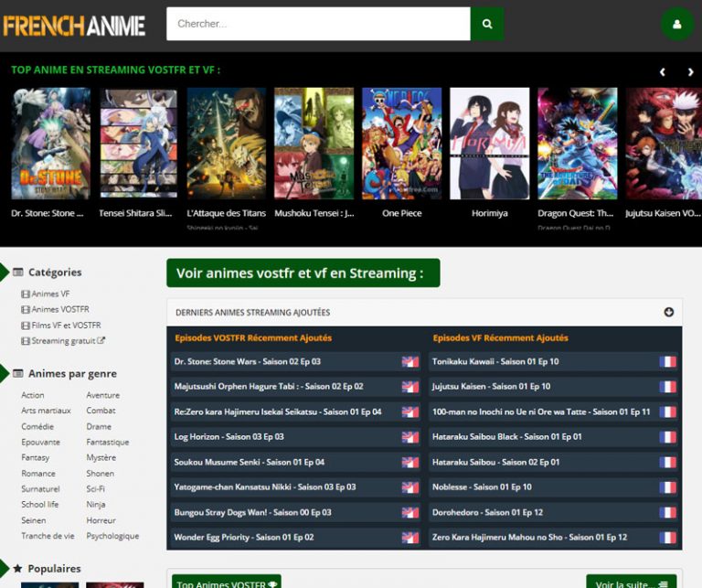Click the green search magnifier button
This screenshot has width=702, height=588.
(487, 24)
